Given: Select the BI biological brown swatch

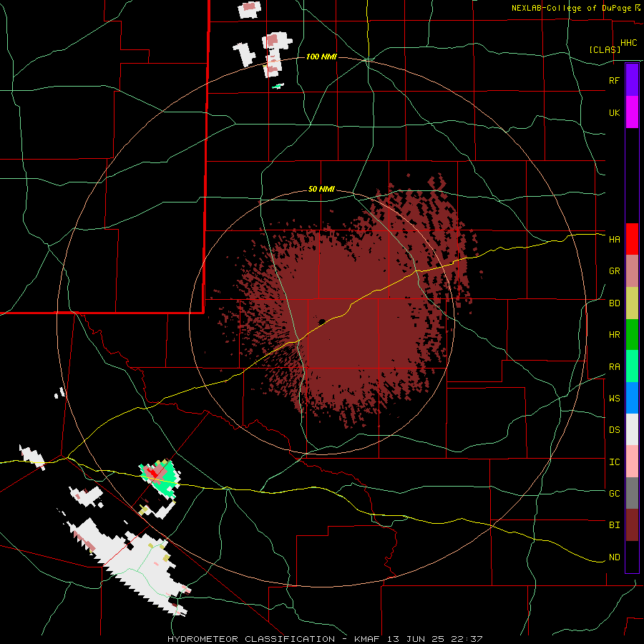Looking at the screenshot, I should tap(632, 525).
